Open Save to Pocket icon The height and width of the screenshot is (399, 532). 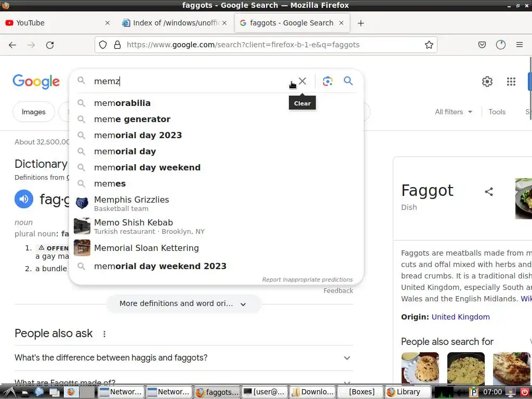coord(482,45)
